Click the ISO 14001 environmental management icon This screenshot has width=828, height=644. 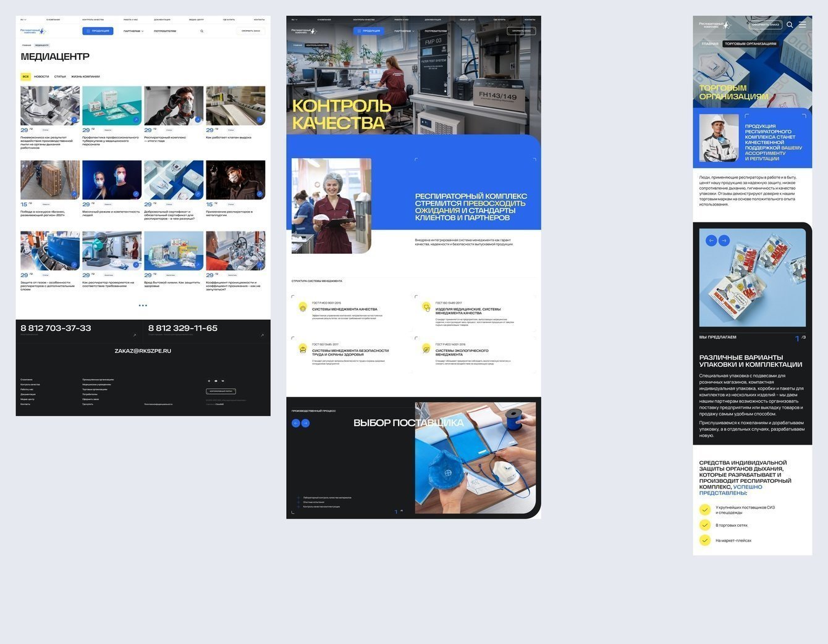coord(426,349)
